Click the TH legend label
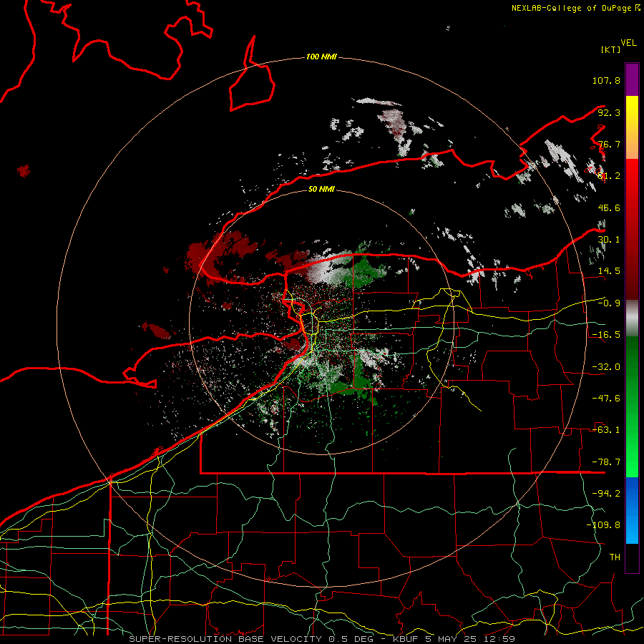 click(x=615, y=557)
